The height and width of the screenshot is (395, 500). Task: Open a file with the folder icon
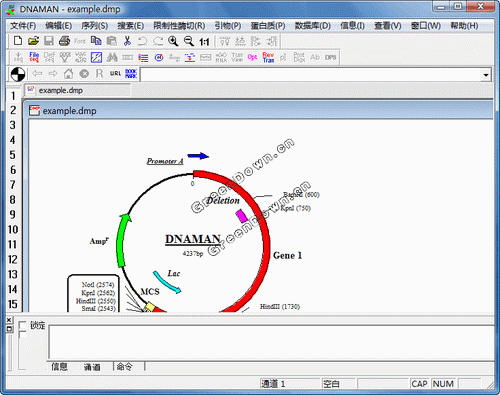click(x=33, y=41)
